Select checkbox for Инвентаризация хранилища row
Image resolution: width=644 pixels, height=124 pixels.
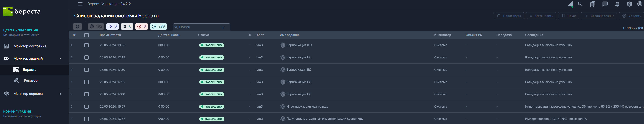[86, 107]
